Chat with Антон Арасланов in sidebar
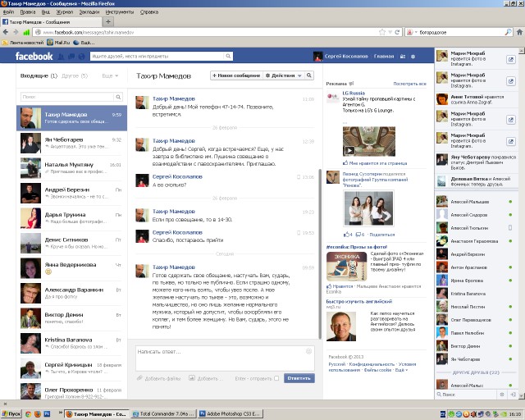Screen dimensions: 525x420 pyautogui.click(x=475, y=267)
